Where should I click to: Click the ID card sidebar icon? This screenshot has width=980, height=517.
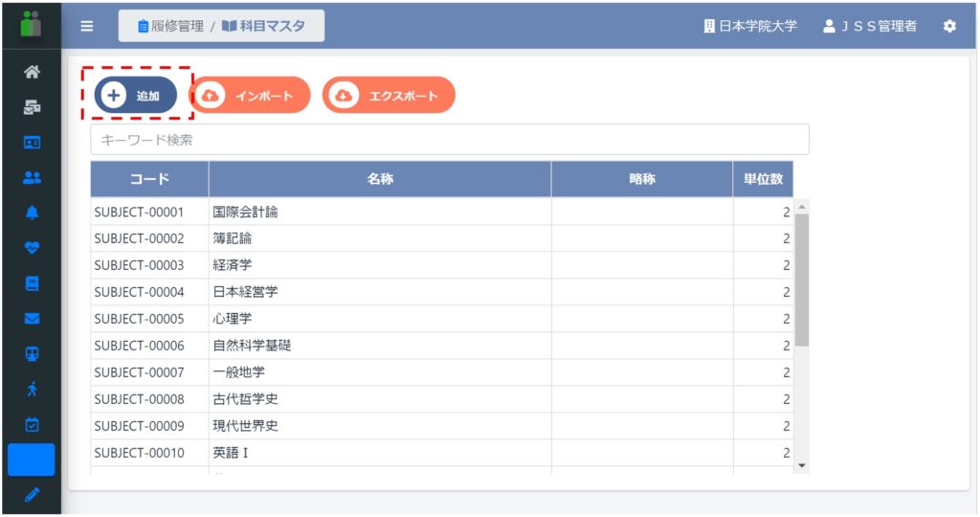[x=32, y=143]
